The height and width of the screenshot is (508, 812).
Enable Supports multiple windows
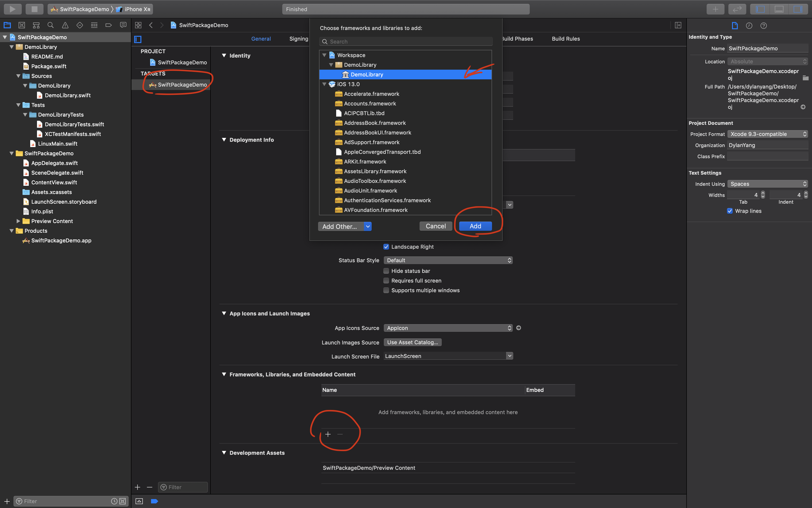coord(386,290)
